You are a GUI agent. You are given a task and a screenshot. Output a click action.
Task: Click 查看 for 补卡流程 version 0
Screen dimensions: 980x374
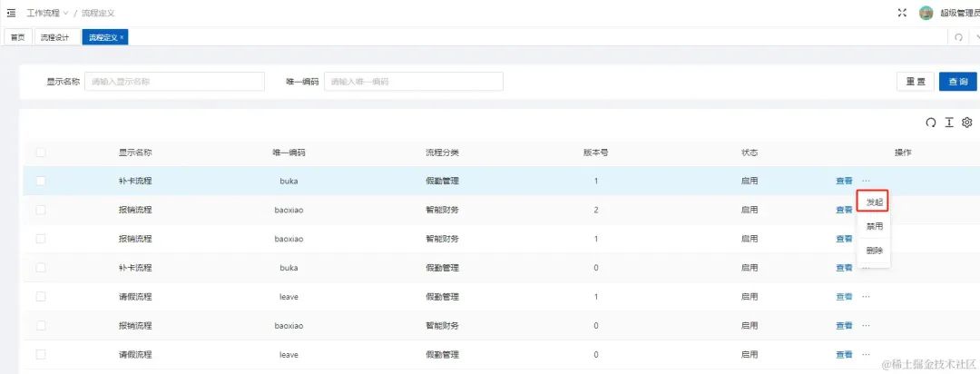(844, 268)
